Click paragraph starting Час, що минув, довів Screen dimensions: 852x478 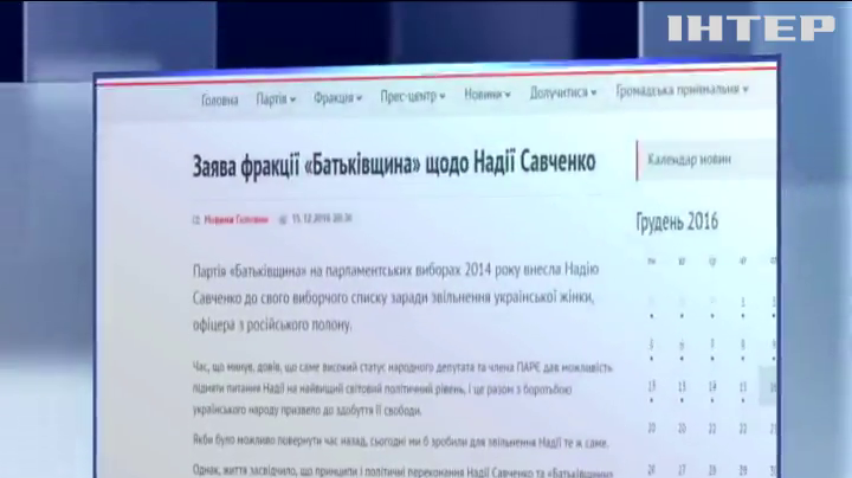point(402,389)
